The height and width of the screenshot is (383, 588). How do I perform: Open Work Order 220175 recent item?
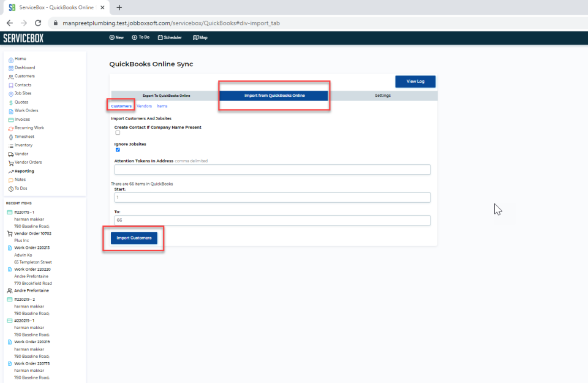click(x=32, y=363)
